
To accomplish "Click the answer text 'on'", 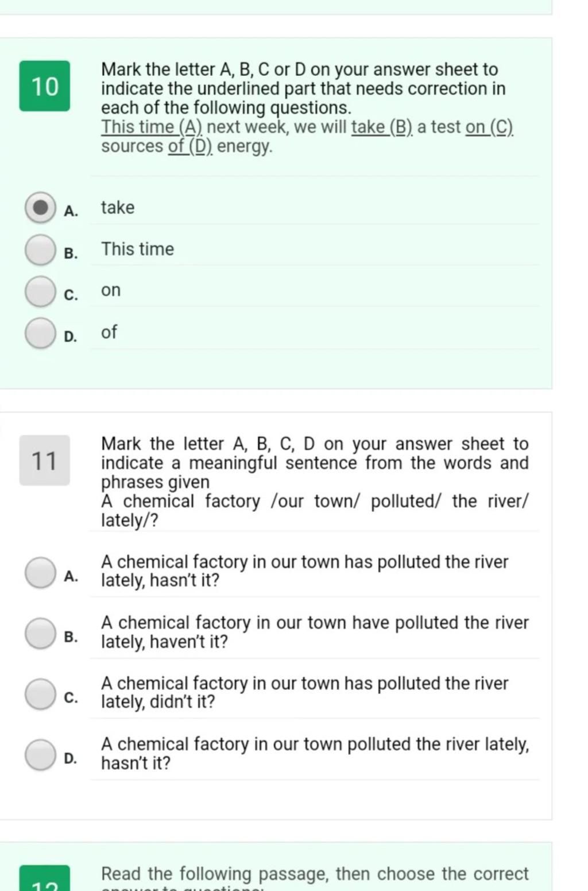I will click(x=111, y=291).
